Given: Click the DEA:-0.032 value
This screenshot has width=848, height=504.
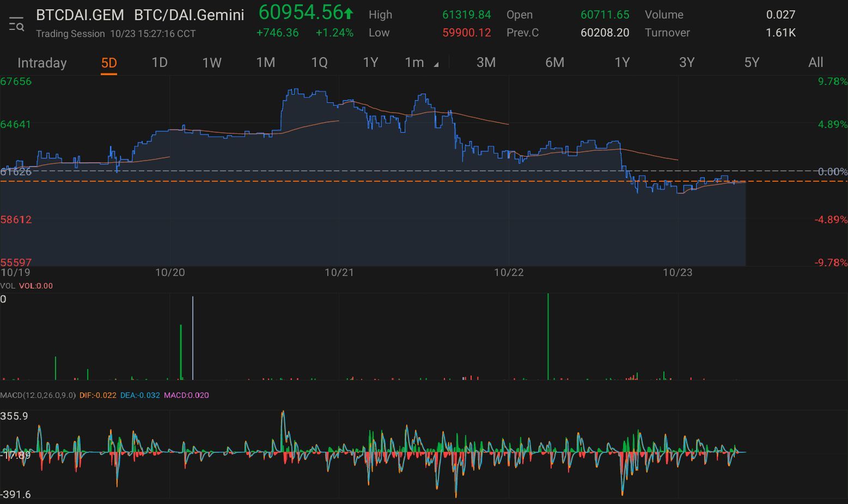Looking at the screenshot, I should (x=140, y=395).
